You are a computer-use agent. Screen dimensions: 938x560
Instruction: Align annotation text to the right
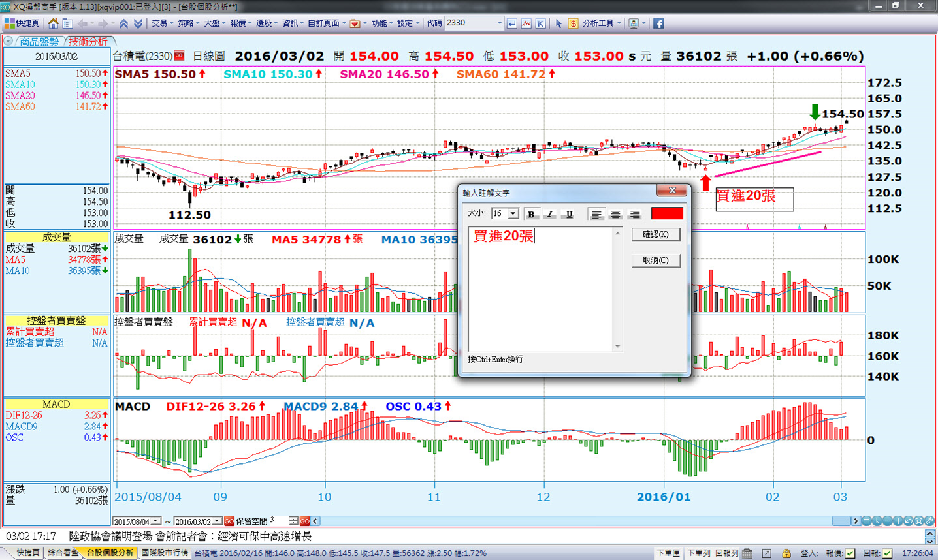[x=634, y=214]
